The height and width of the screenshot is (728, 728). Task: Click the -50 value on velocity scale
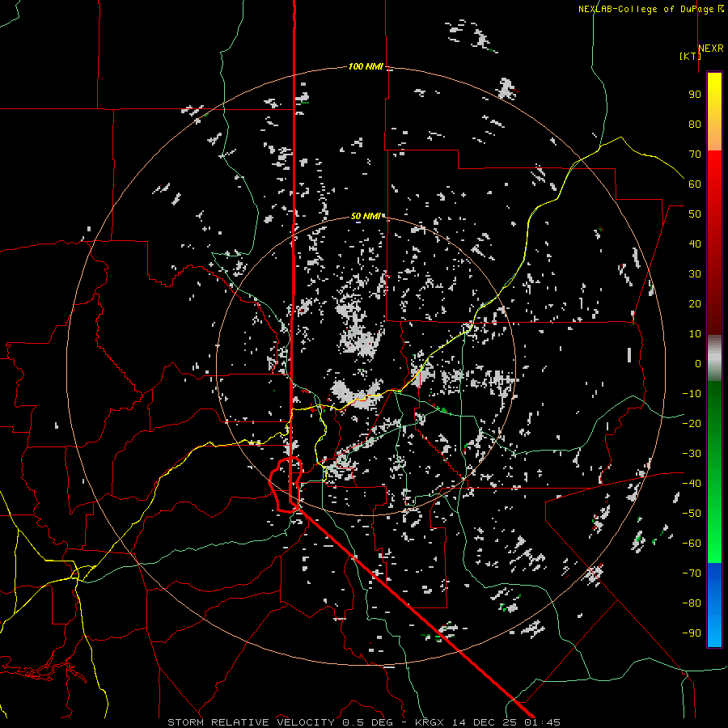coord(692,514)
